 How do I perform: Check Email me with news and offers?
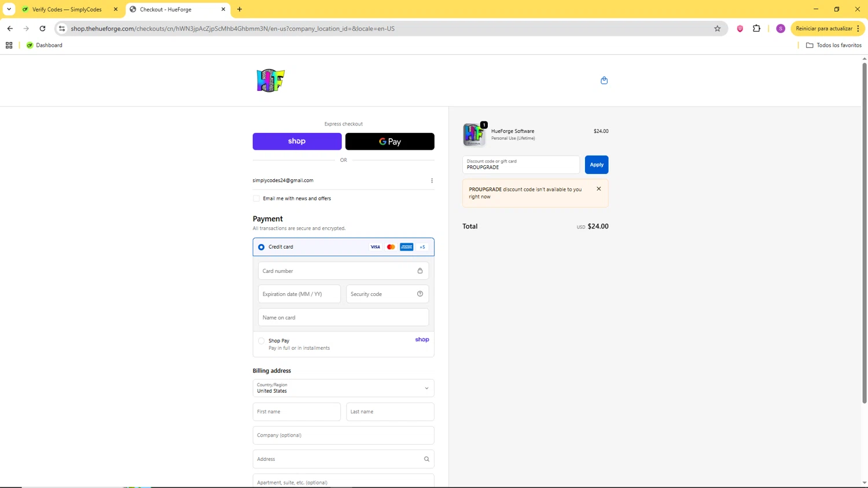point(256,198)
